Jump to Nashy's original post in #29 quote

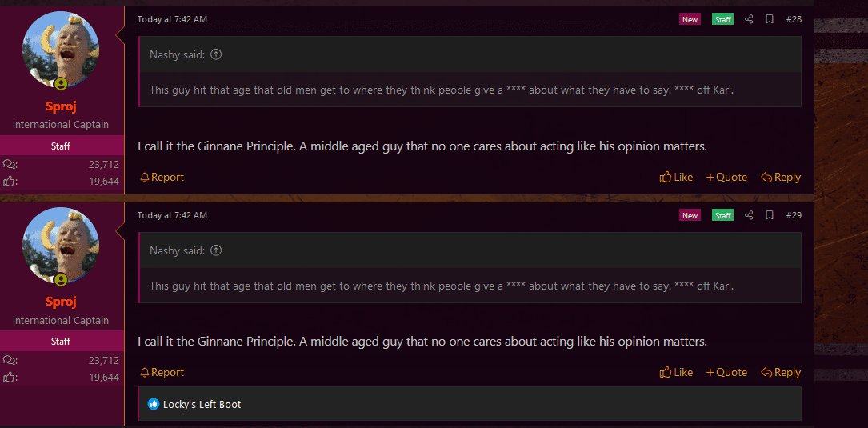pos(217,250)
